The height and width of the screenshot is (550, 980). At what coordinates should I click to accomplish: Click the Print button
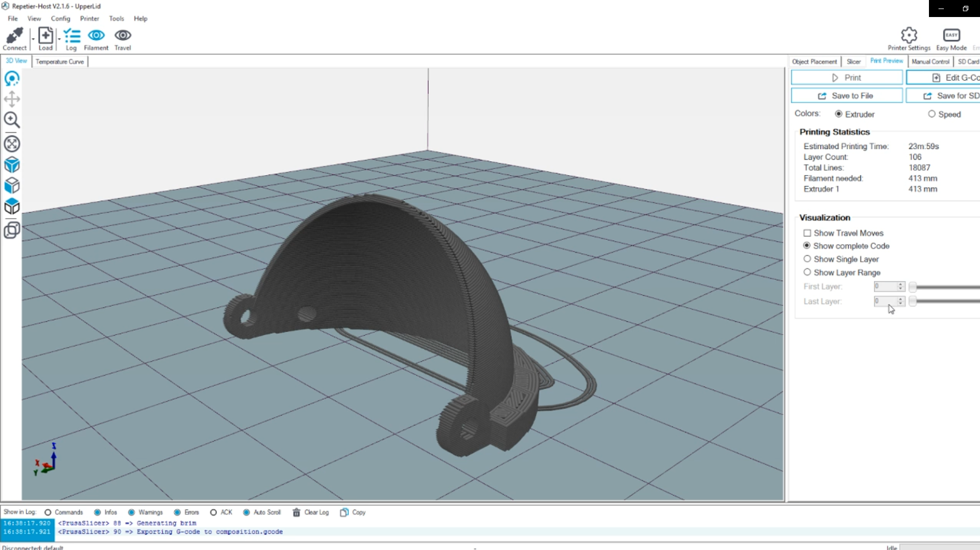coord(847,77)
